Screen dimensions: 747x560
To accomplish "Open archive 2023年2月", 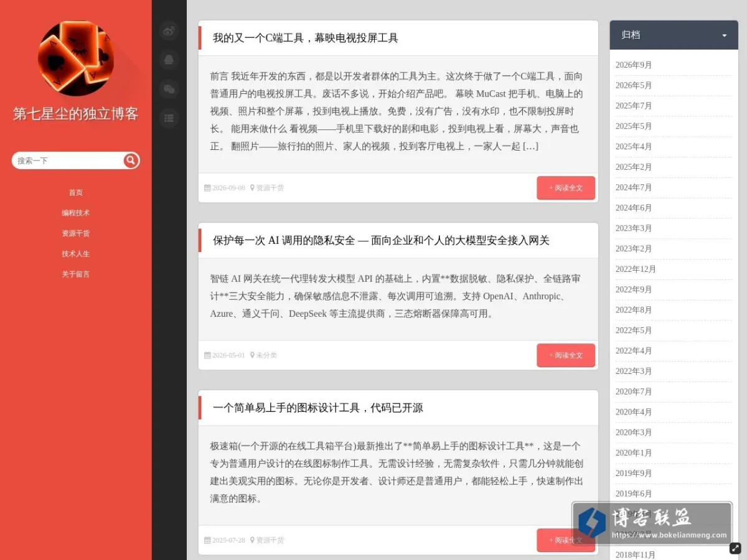I will pyautogui.click(x=634, y=249).
